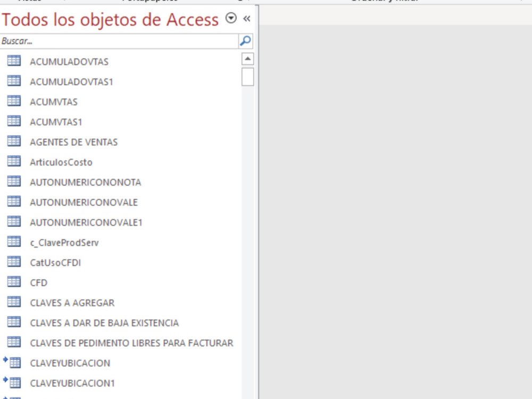
Task: Select CLAVES DE PEDIMENTO LIBRES PARA FACTURAR name
Action: tap(131, 343)
